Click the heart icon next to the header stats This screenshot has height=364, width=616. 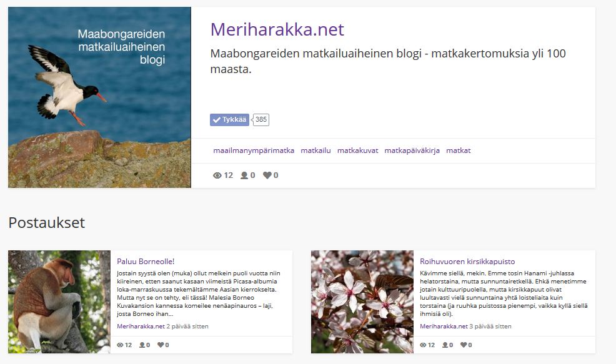[x=268, y=175]
